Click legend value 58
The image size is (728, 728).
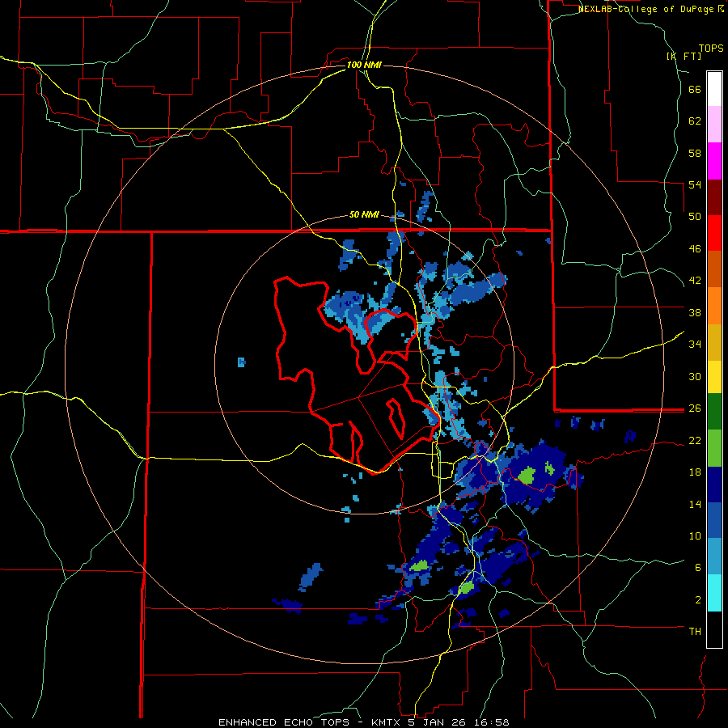click(695, 153)
